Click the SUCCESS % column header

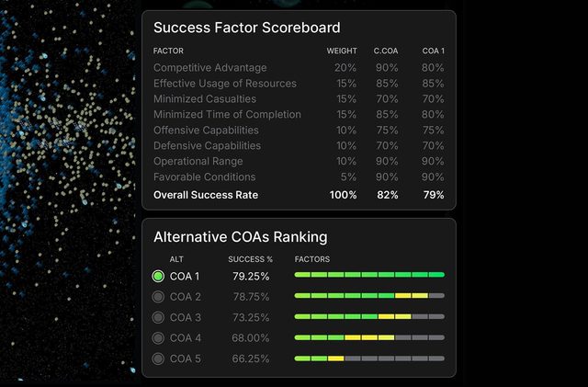pyautogui.click(x=251, y=259)
